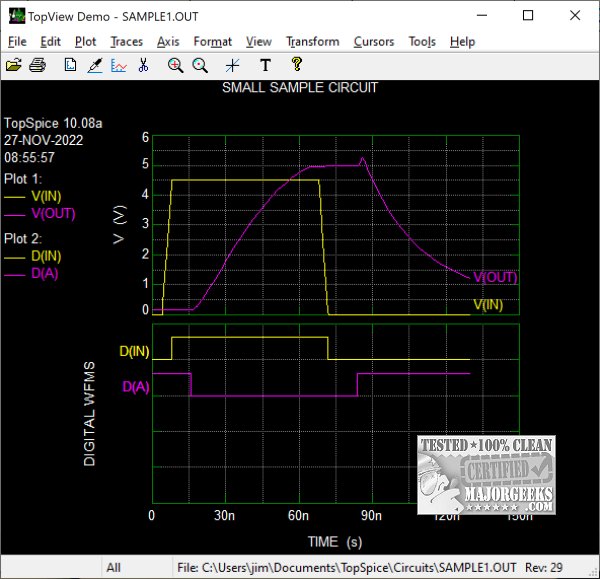Open the Format menu
The height and width of the screenshot is (579, 600).
click(x=212, y=42)
